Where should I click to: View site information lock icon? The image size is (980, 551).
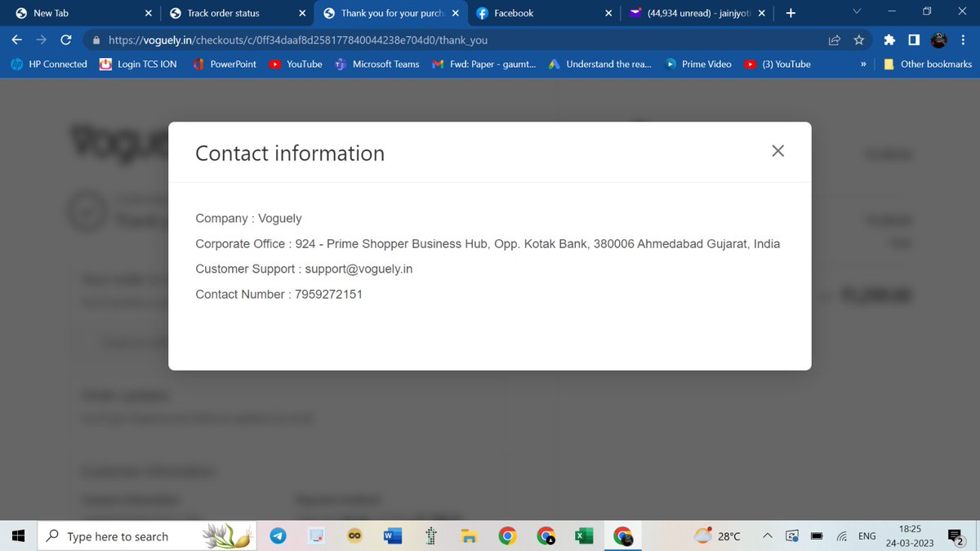pyautogui.click(x=96, y=39)
